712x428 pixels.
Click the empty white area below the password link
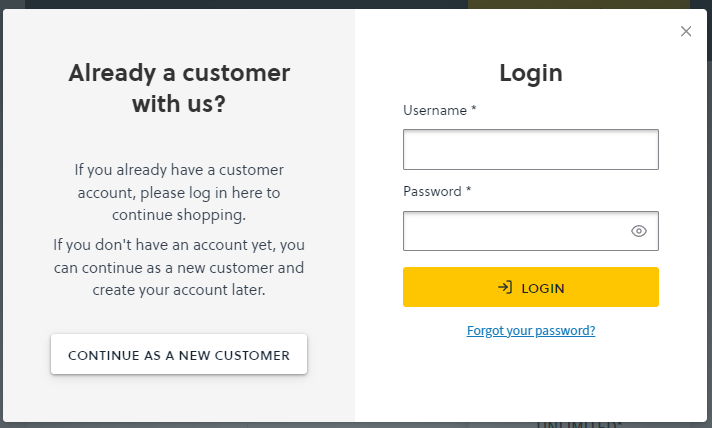[x=530, y=381]
